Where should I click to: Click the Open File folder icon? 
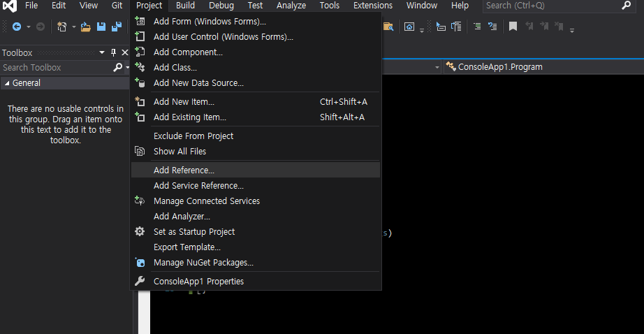pyautogui.click(x=85, y=27)
